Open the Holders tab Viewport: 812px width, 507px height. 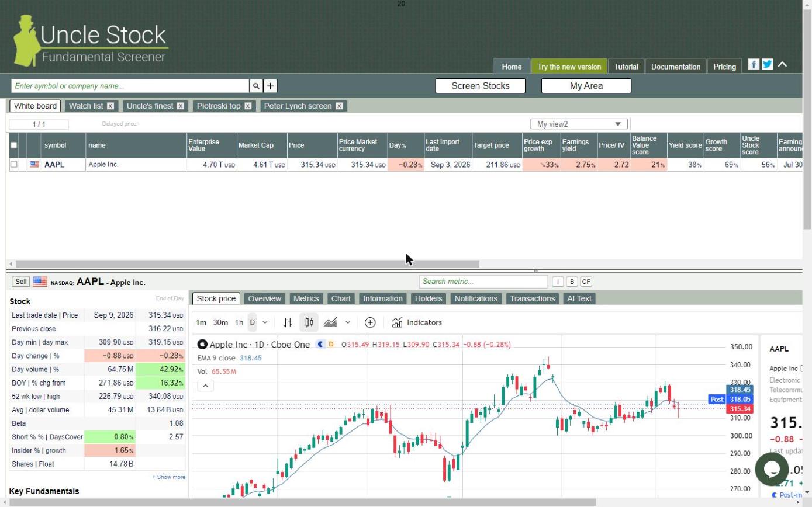(x=429, y=298)
